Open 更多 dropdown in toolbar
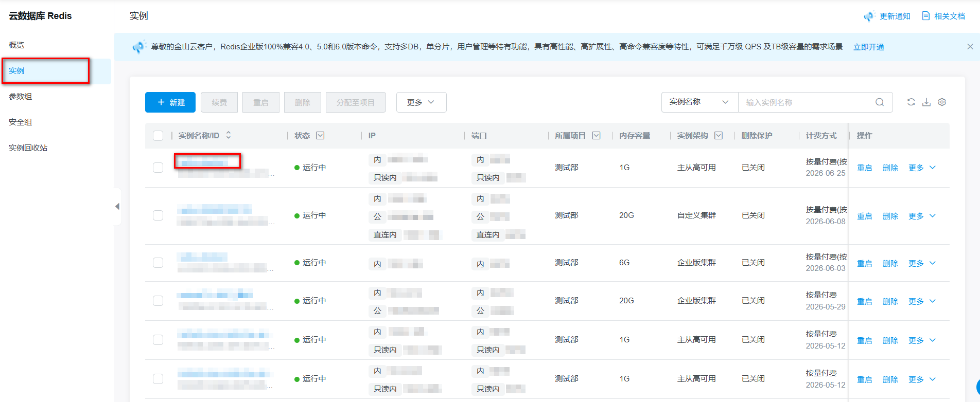The image size is (980, 402). point(421,102)
